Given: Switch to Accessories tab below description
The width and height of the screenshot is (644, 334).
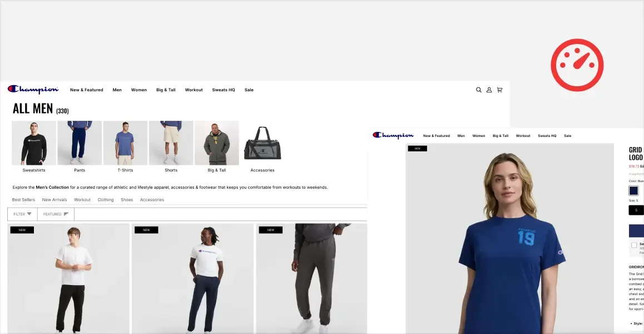Looking at the screenshot, I should 152,200.
